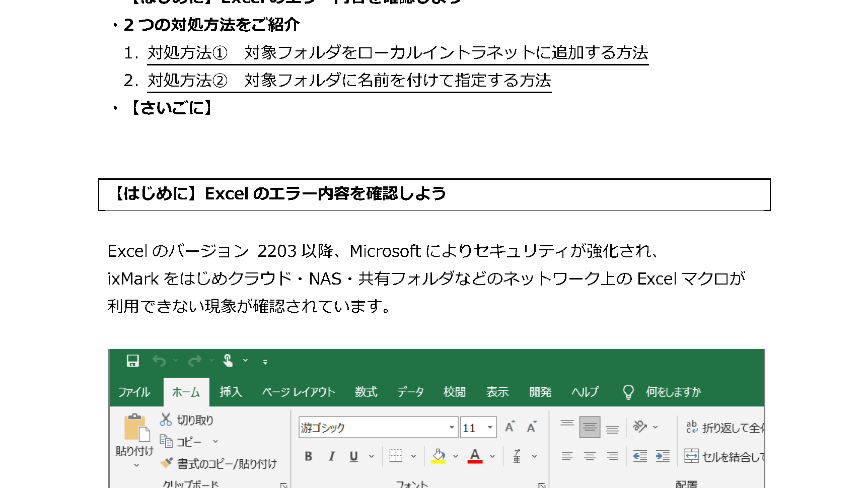Click the phonetic guide (ふりがな) icon
Viewport: 868px width, 488px height.
click(x=517, y=456)
